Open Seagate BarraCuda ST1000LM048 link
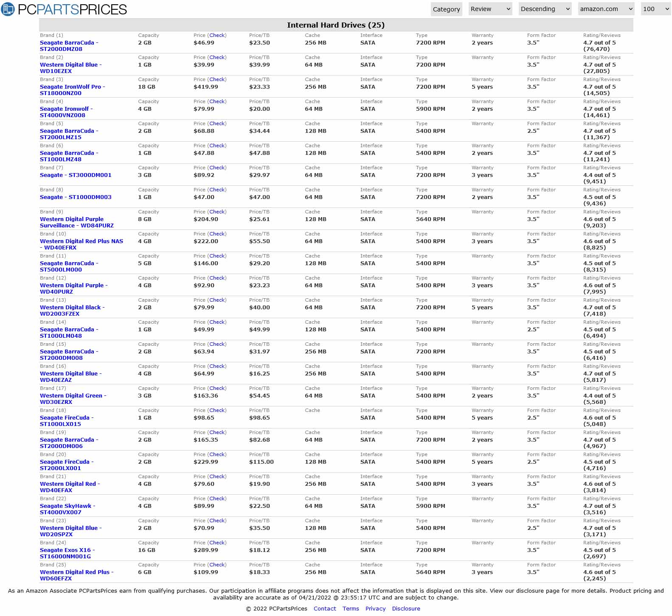The height and width of the screenshot is (616, 672). pos(69,333)
